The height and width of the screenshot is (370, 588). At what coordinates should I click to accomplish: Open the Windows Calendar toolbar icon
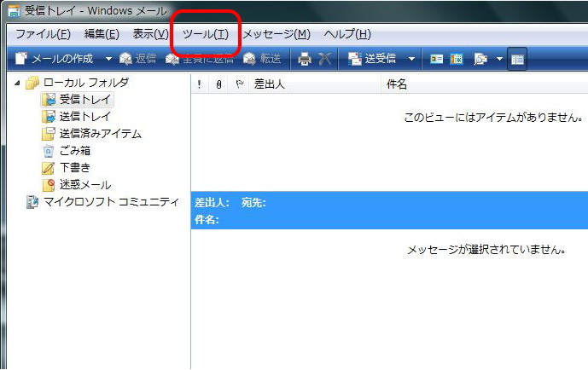[x=457, y=59]
